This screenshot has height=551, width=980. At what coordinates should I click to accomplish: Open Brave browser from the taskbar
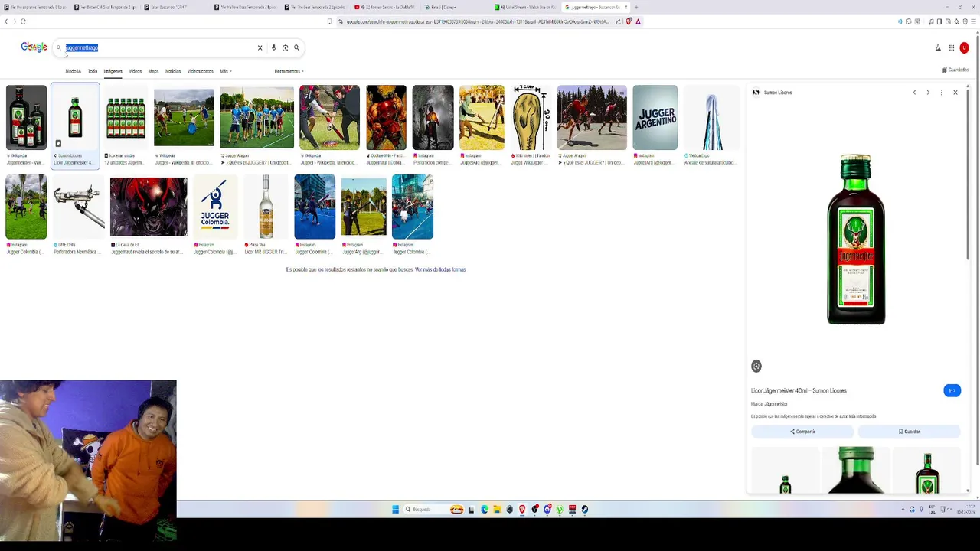pos(522,509)
